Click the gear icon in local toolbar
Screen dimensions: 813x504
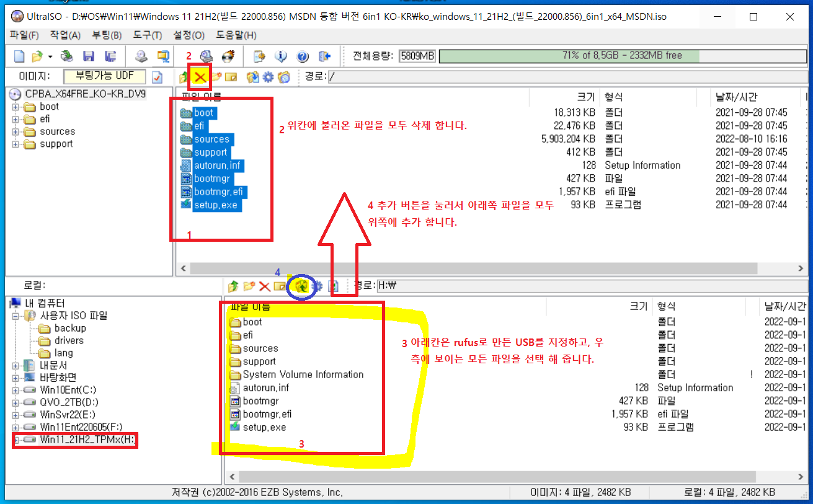(x=318, y=286)
